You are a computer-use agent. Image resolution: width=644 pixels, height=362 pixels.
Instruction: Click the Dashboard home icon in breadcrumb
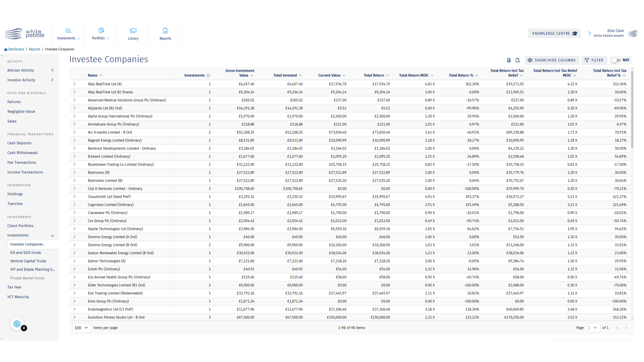(x=6, y=49)
